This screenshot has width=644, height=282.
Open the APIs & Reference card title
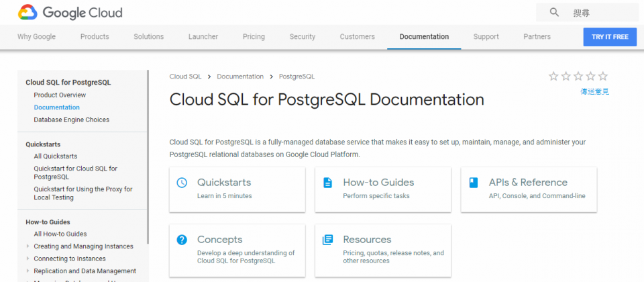point(528,183)
